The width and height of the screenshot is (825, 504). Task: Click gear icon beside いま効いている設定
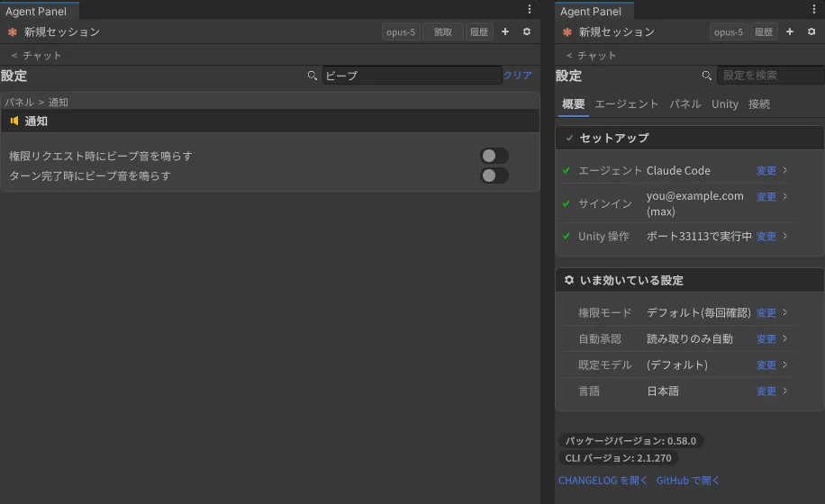[569, 280]
